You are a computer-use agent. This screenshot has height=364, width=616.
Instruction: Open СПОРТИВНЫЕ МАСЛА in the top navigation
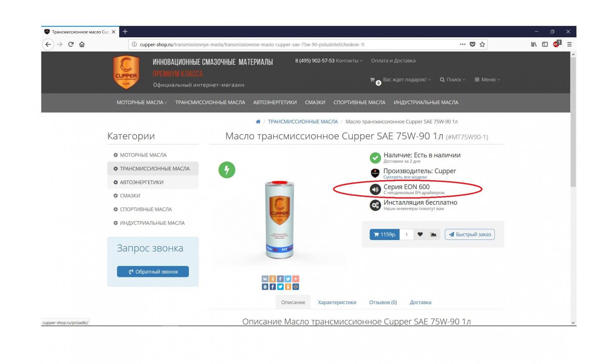359,103
